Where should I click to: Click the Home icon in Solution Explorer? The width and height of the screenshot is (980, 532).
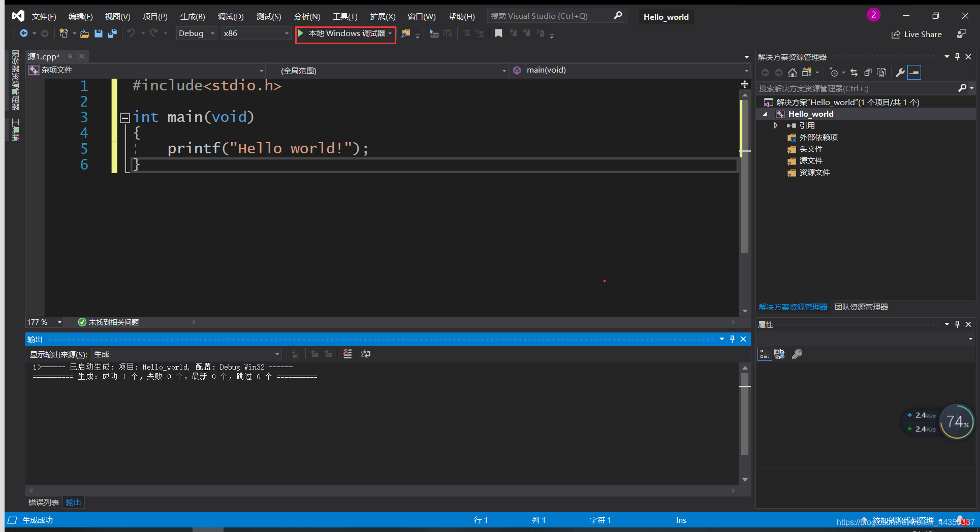click(793, 72)
